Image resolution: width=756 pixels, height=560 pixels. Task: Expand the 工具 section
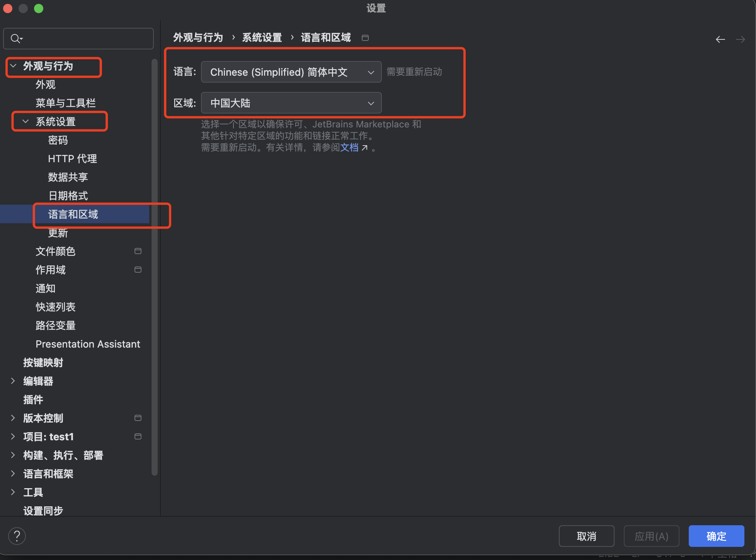point(13,492)
